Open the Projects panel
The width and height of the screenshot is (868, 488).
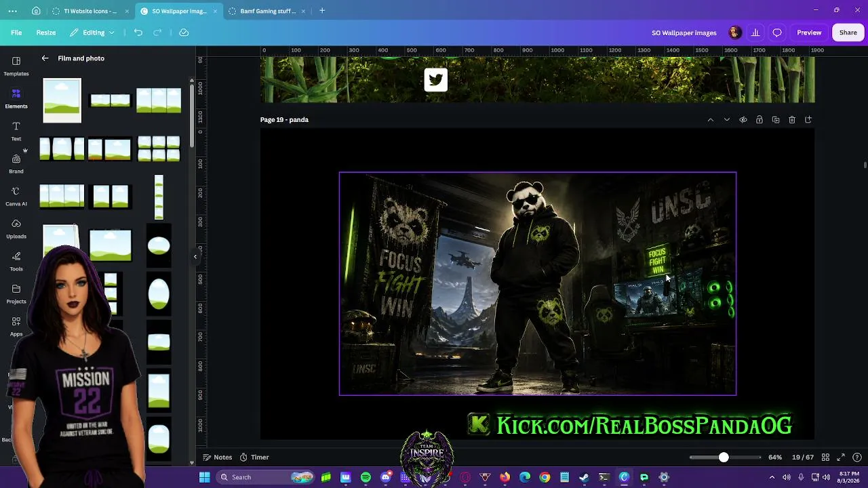pos(16,293)
